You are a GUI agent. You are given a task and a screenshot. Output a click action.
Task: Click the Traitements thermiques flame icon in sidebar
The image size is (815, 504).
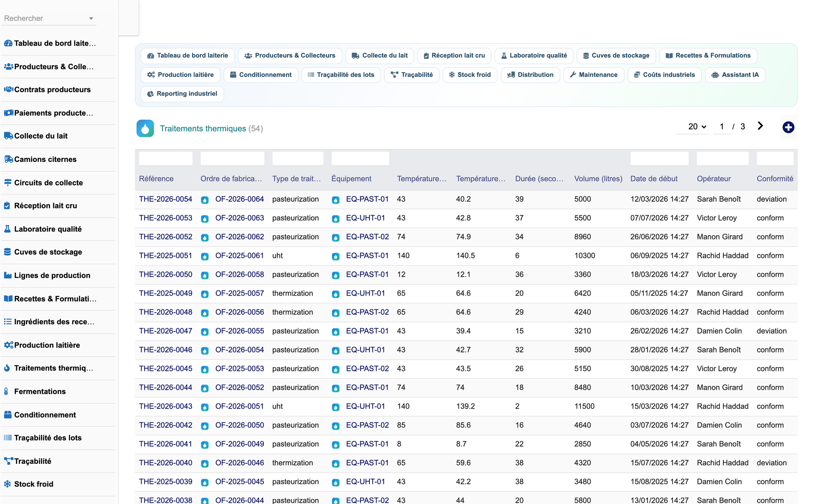coord(7,368)
